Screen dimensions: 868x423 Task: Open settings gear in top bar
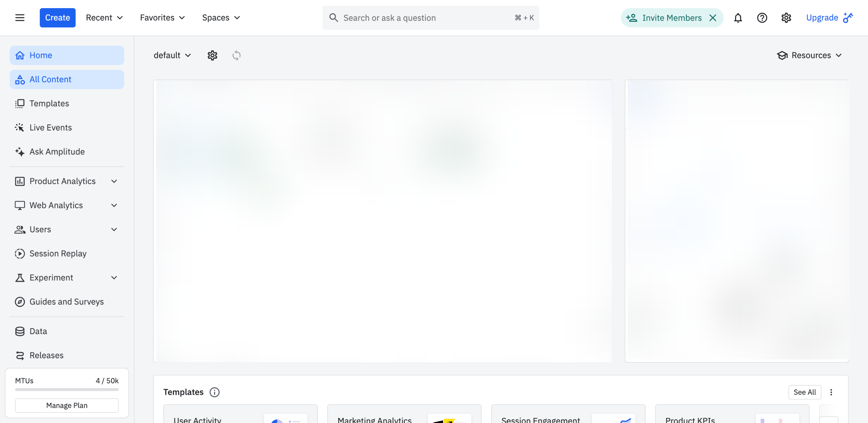coord(786,18)
